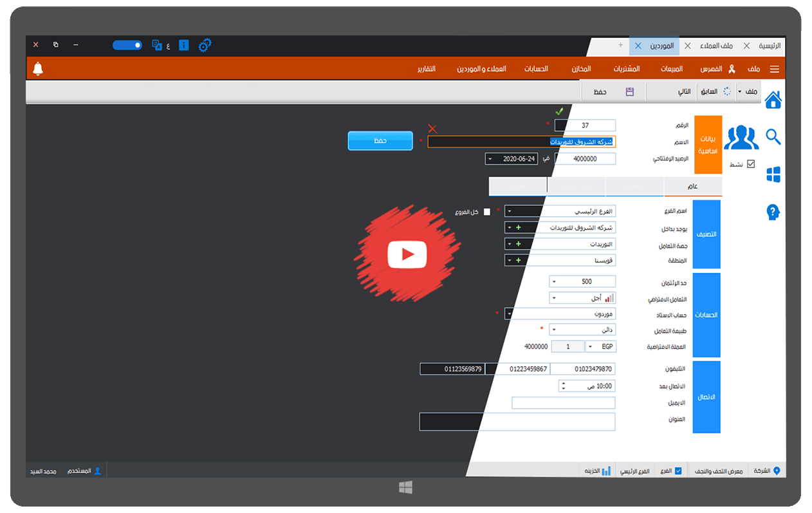Expand the قويسنا region dropdown arrow

coord(510,261)
